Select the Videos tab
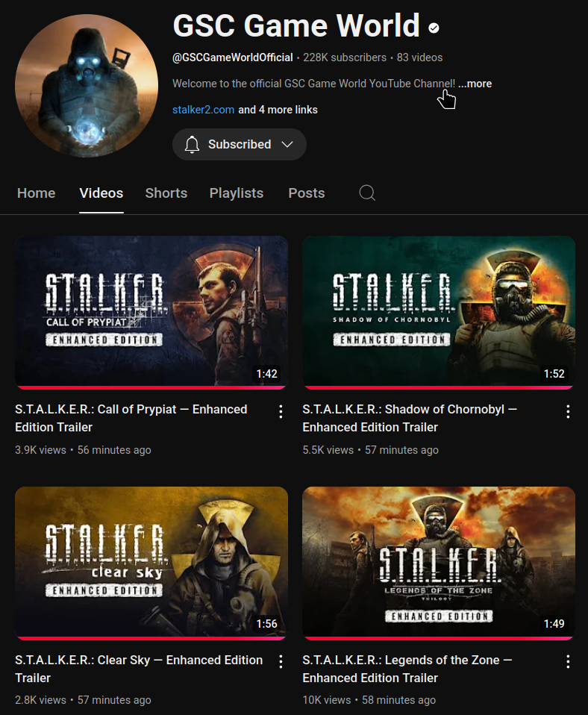The image size is (588, 715). pos(101,193)
